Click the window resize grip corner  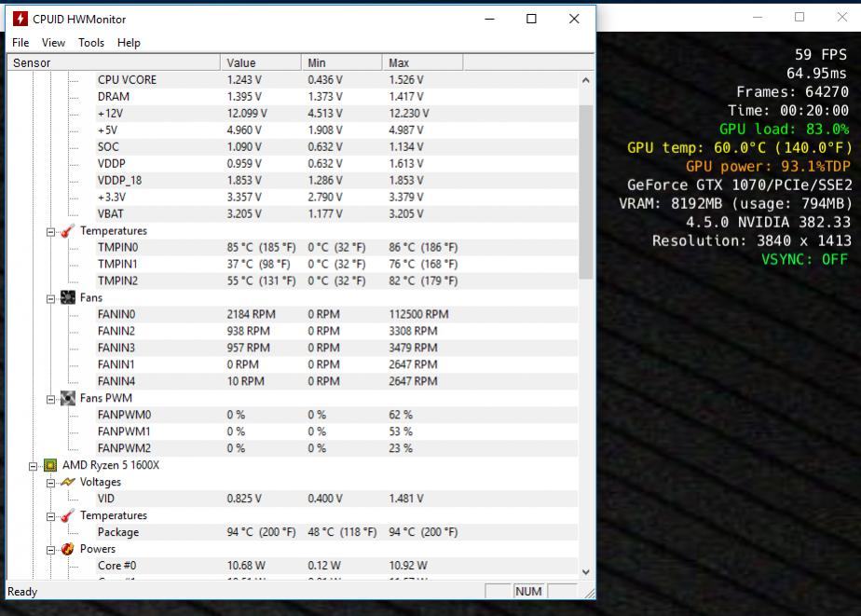pos(590,593)
